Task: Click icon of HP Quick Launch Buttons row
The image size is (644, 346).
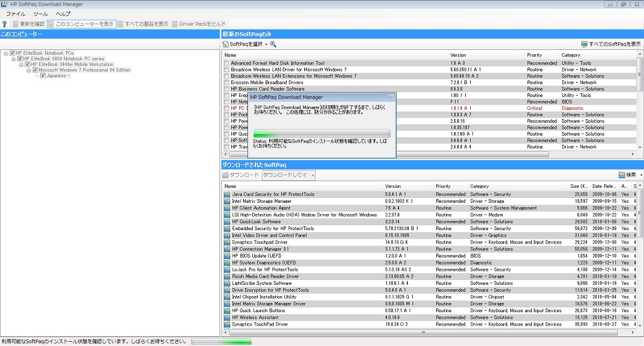Action: (227, 311)
